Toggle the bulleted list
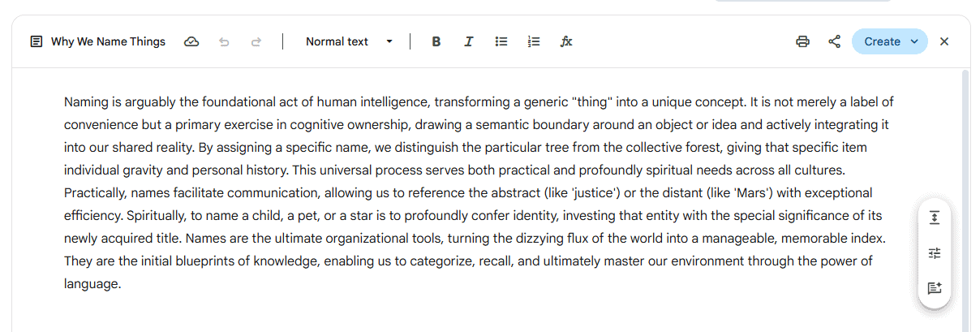The height and width of the screenshot is (332, 980). (501, 41)
